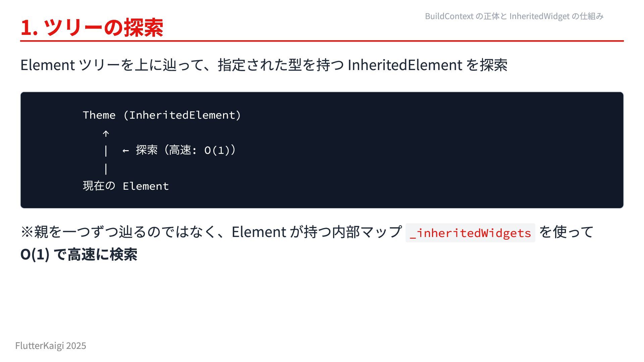Click the left arrow before 探索
Screen dimensions: 644x362
point(126,150)
